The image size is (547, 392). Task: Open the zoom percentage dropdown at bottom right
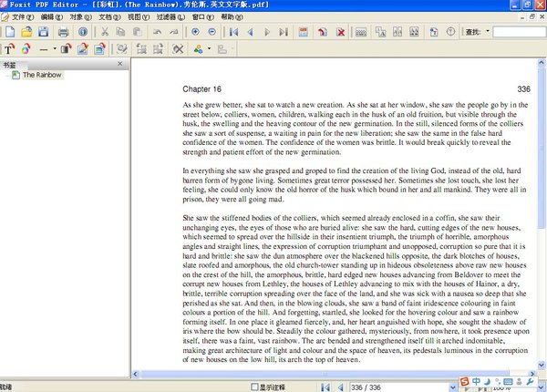(541, 387)
